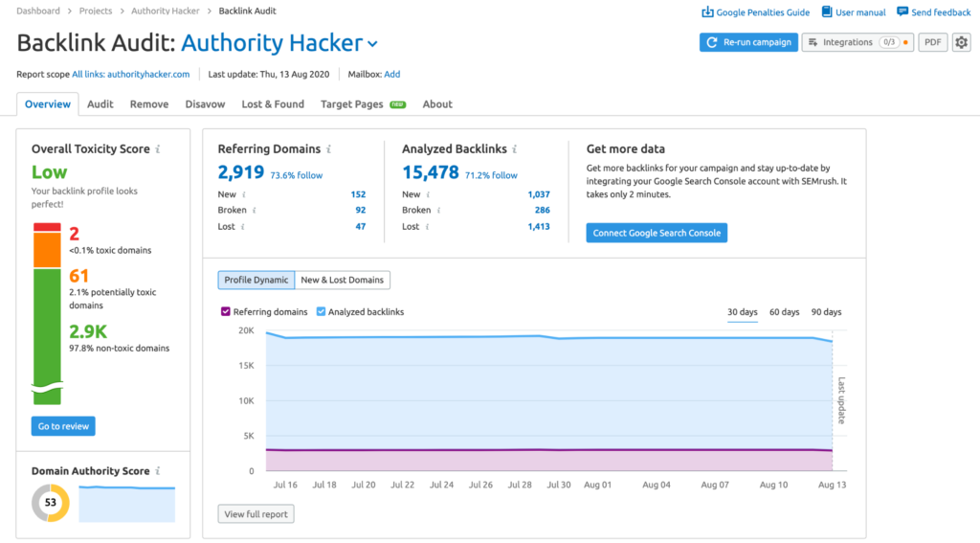980x543 pixels.
Task: Click the green non-toxic bar segment
Action: click(47, 336)
